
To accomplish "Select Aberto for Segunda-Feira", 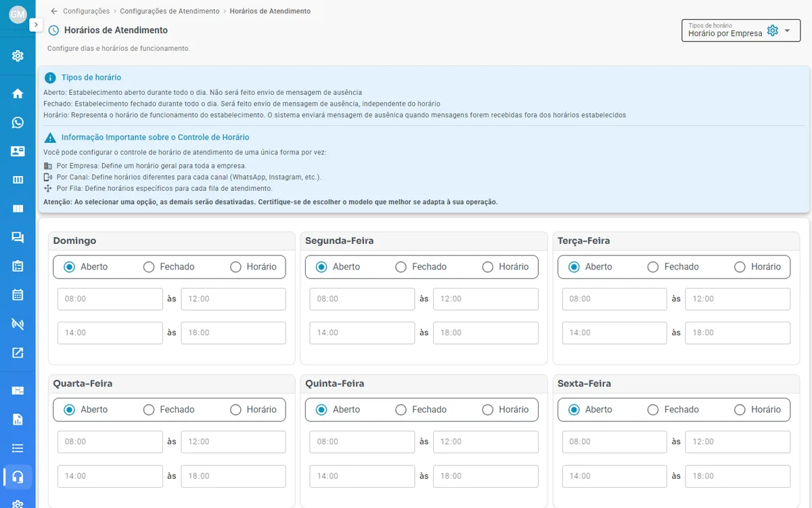I will (x=321, y=267).
